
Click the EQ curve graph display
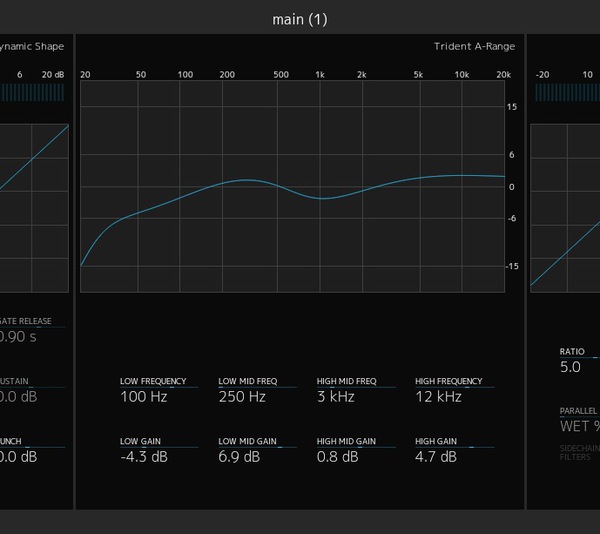(292, 187)
